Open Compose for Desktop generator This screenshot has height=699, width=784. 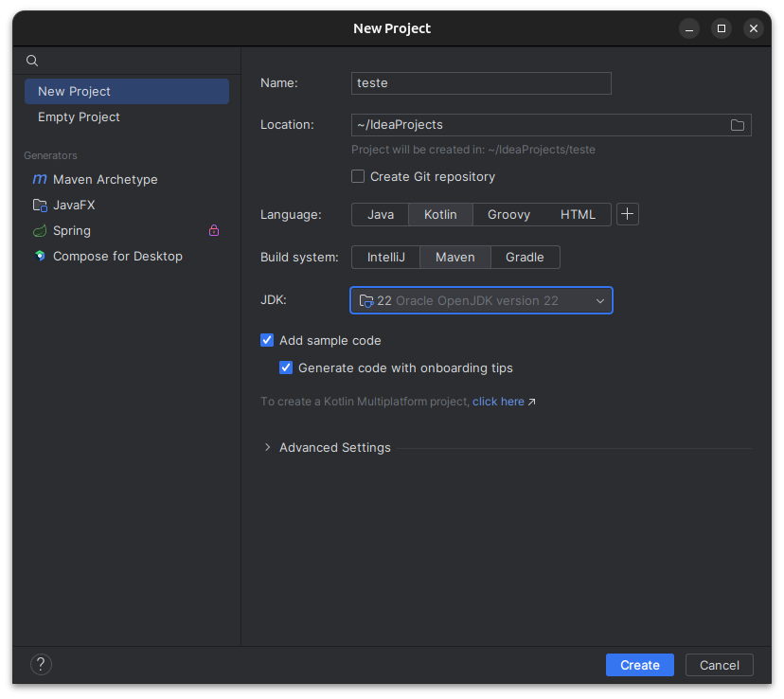click(x=127, y=256)
